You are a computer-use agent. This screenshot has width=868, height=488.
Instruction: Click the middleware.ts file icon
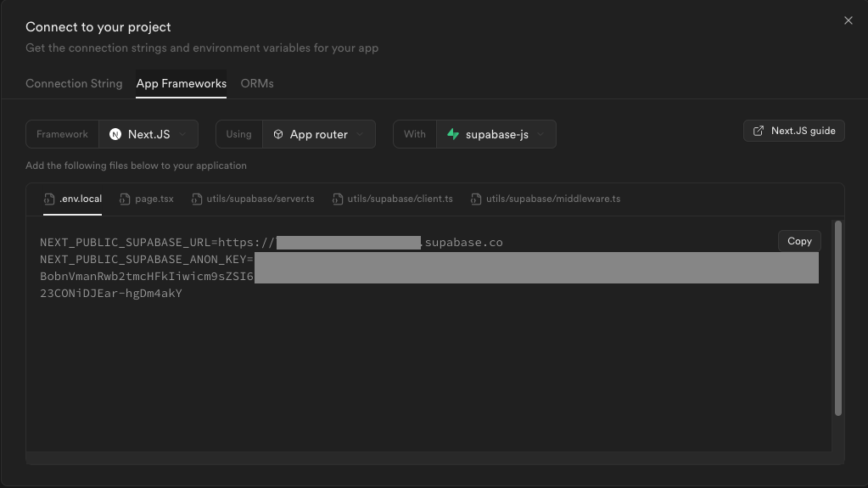click(x=476, y=199)
